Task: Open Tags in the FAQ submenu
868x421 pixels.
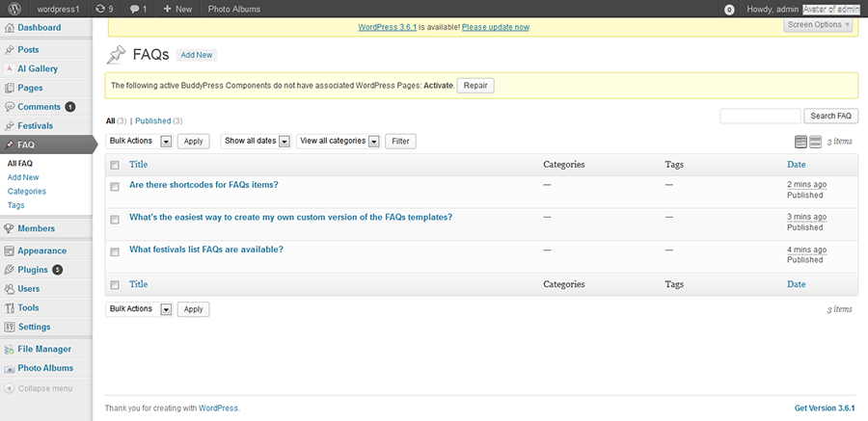Action: [16, 205]
